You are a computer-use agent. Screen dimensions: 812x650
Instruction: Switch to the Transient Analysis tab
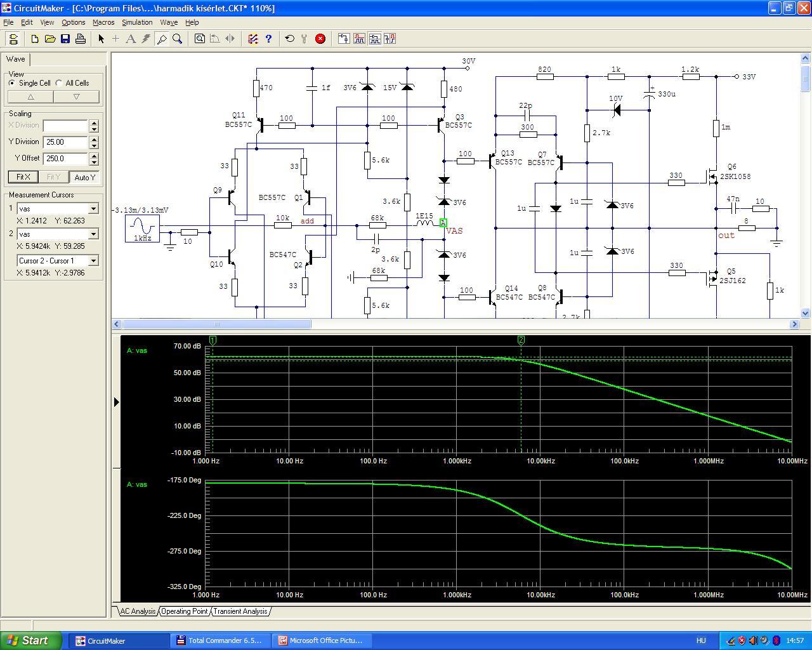point(240,611)
